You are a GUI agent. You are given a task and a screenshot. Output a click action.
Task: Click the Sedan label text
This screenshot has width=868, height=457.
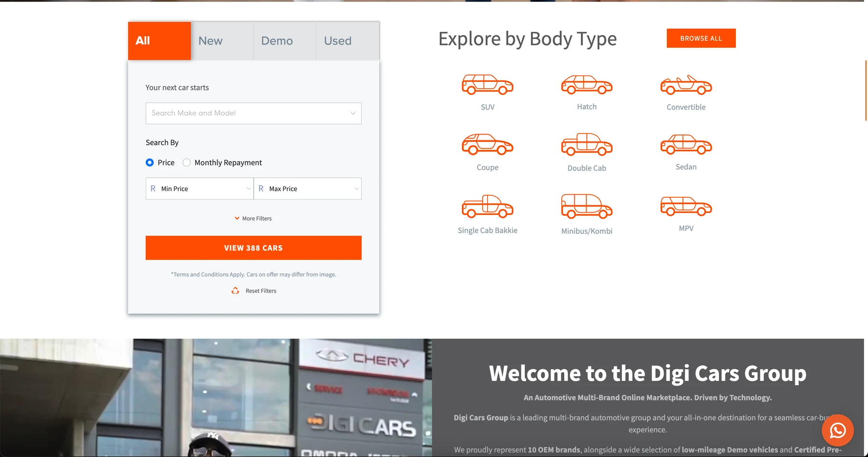[686, 167]
